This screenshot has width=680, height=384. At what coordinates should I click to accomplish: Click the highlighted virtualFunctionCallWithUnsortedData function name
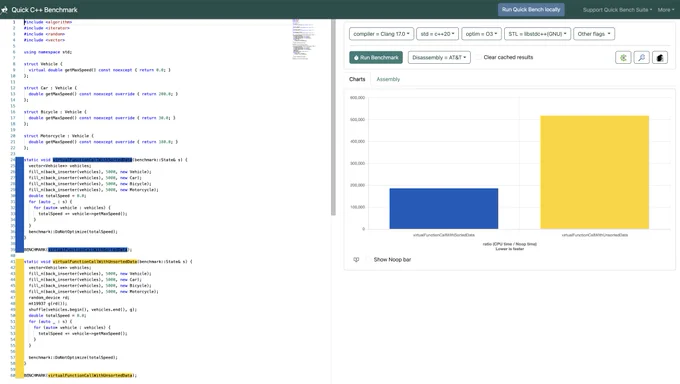(x=95, y=262)
